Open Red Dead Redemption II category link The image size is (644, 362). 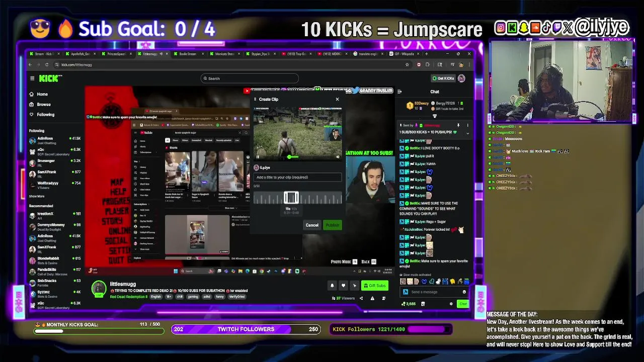(x=129, y=297)
